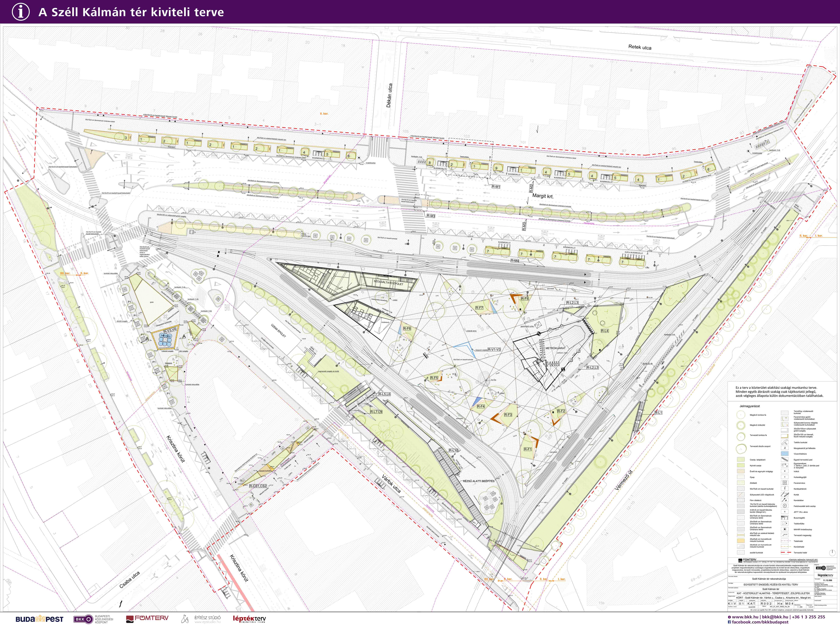Click the north arrow compass in the legend

[832, 552]
